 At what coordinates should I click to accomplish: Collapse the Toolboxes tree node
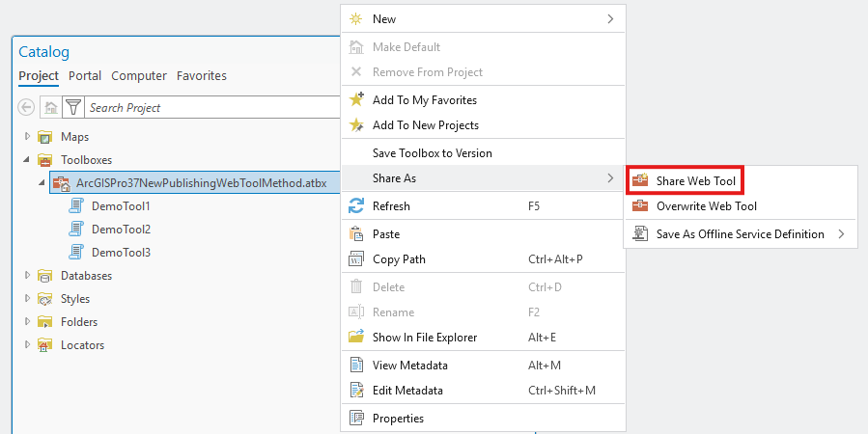point(27,159)
